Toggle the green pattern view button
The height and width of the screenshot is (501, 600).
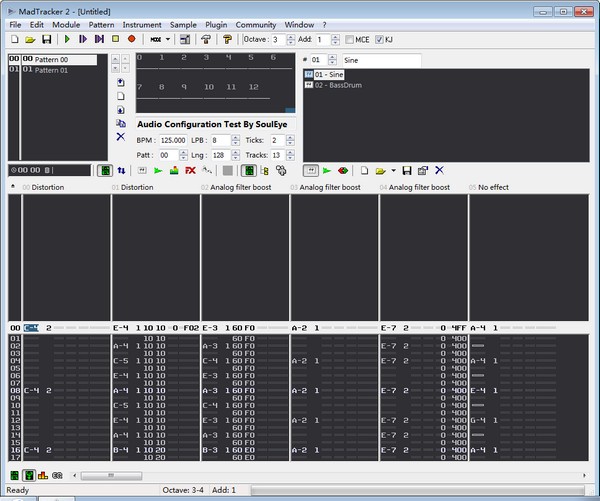(105, 171)
